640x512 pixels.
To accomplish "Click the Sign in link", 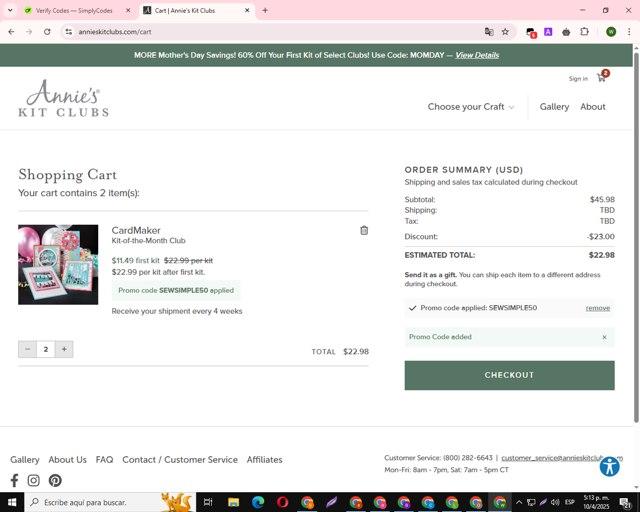I will click(578, 79).
